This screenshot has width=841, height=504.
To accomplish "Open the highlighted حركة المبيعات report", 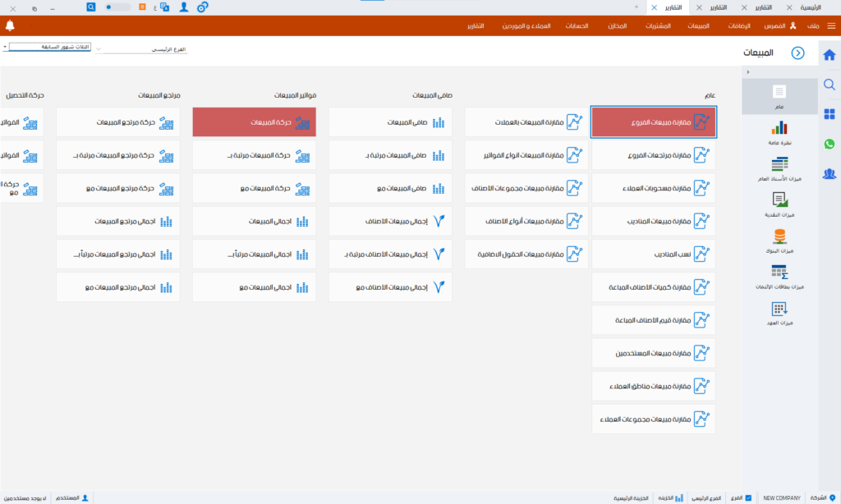I will coord(254,121).
